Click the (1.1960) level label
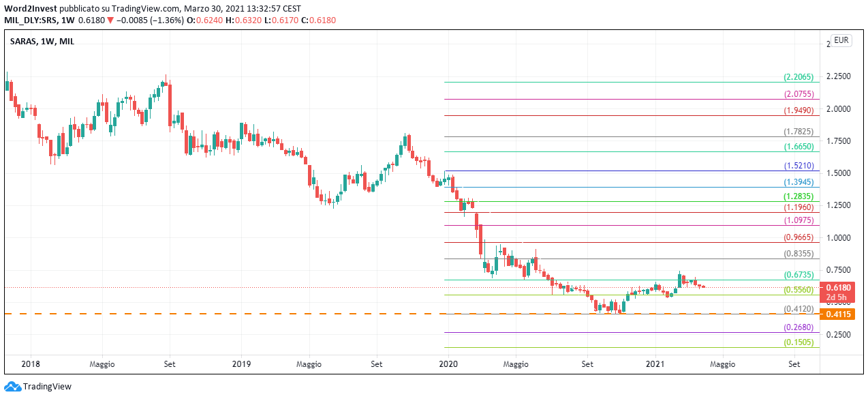The width and height of the screenshot is (868, 399). click(x=799, y=207)
